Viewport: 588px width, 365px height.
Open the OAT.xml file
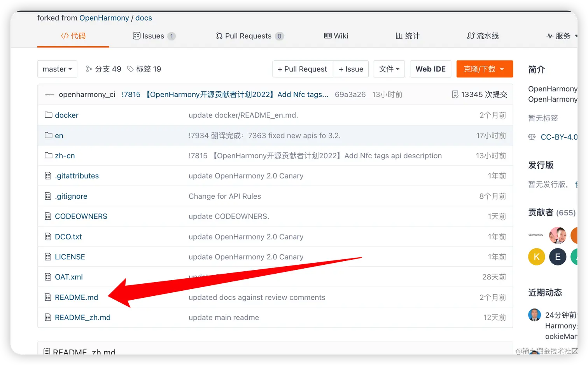pyautogui.click(x=69, y=277)
